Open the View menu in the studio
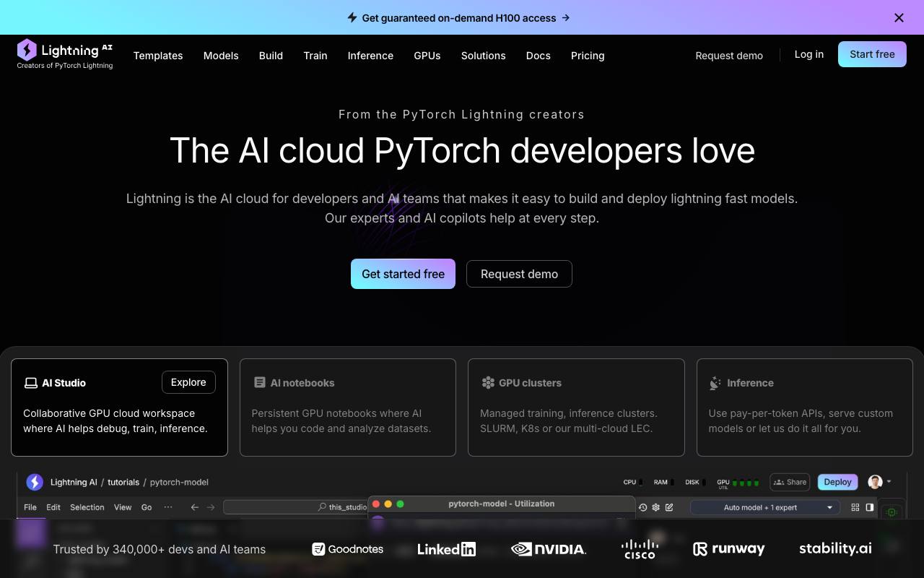Image resolution: width=924 pixels, height=578 pixels. [x=123, y=507]
